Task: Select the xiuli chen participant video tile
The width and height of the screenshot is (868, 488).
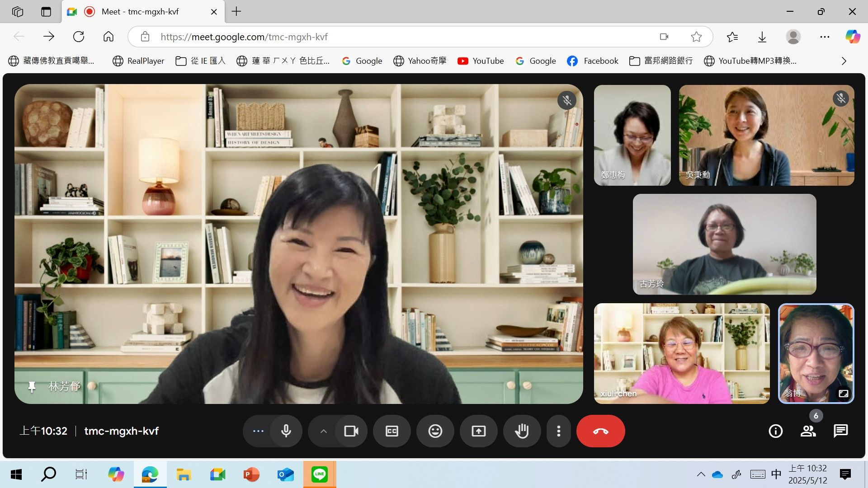Action: (681, 353)
